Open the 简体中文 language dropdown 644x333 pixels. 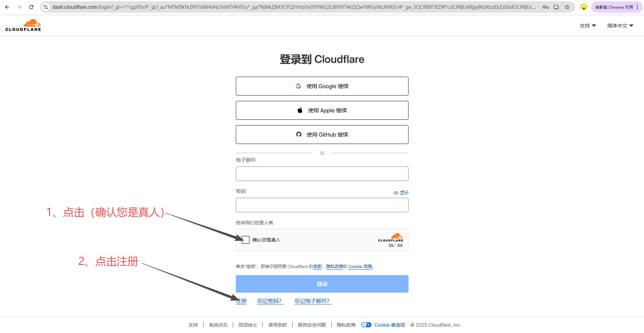tap(620, 26)
